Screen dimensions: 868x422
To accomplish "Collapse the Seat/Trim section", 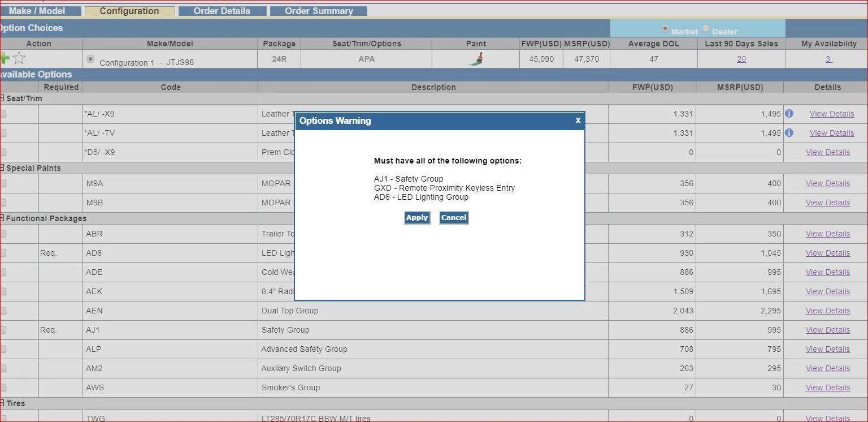I will tap(2, 98).
